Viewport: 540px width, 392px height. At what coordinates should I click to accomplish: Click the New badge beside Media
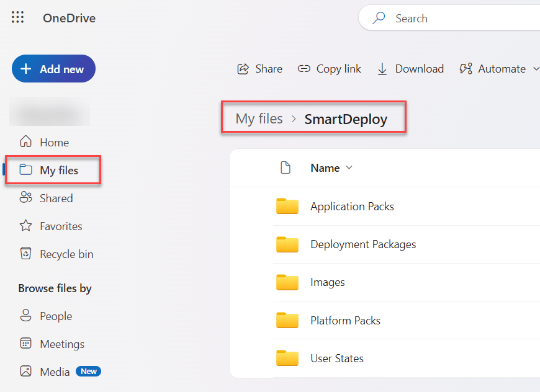(x=89, y=372)
